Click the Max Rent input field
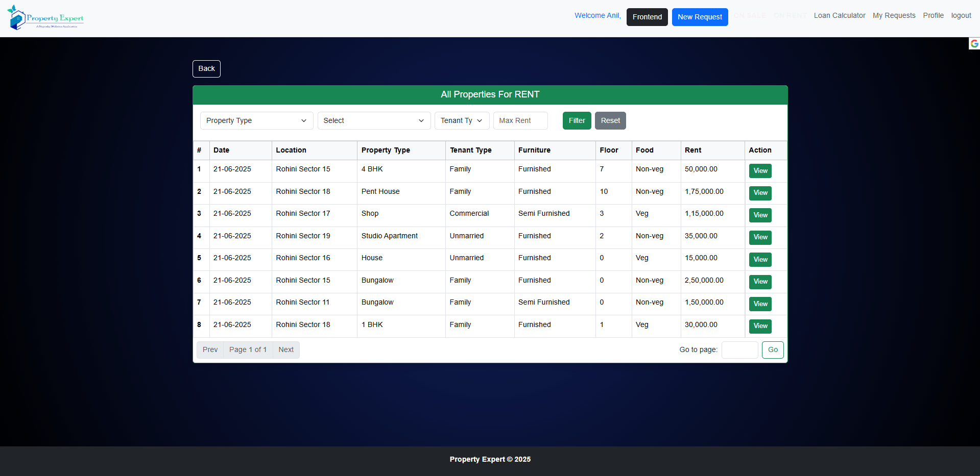Viewport: 980px width, 476px height. pyautogui.click(x=520, y=121)
